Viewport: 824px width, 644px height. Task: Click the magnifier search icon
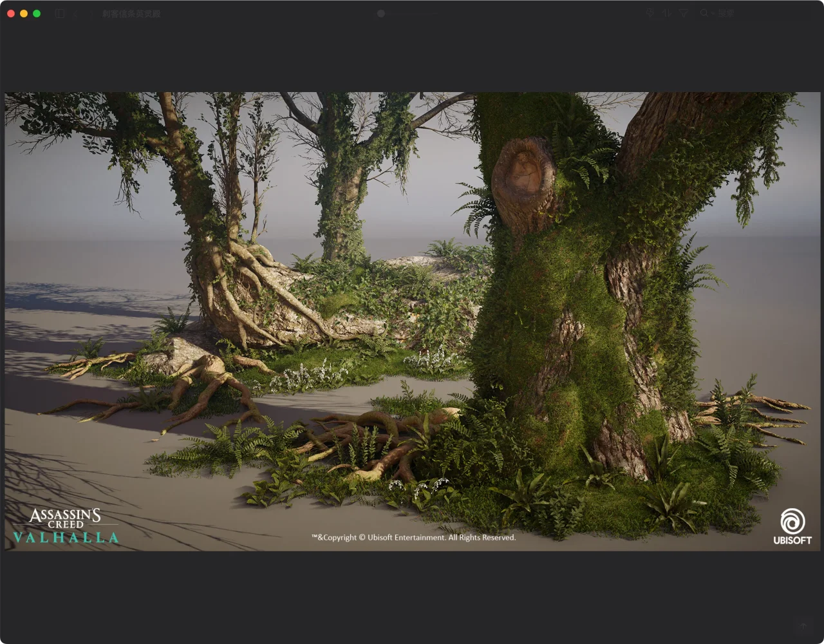pos(704,13)
